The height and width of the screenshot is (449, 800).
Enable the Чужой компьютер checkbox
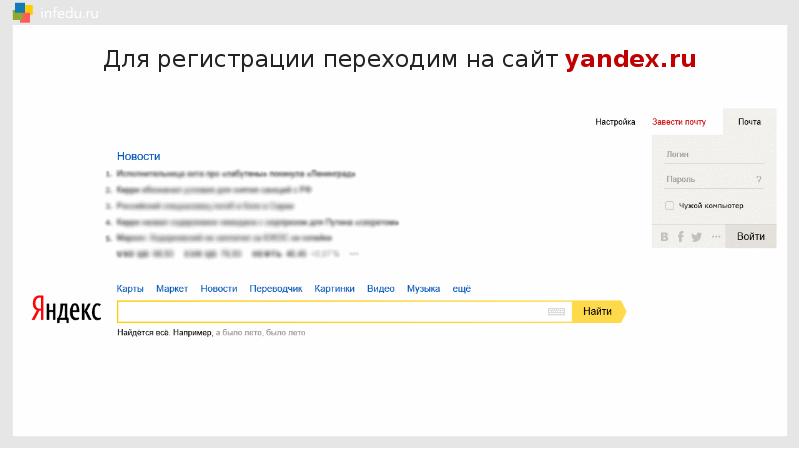pos(669,205)
